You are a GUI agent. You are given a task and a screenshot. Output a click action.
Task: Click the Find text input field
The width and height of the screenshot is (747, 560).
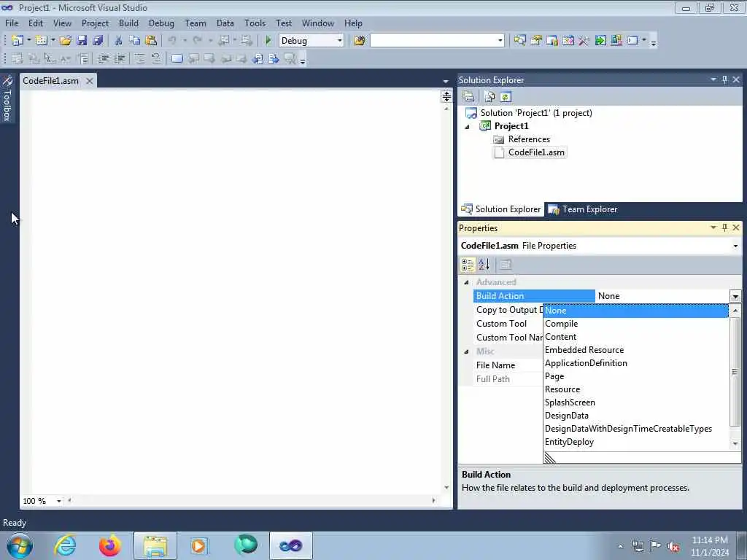pos(433,41)
